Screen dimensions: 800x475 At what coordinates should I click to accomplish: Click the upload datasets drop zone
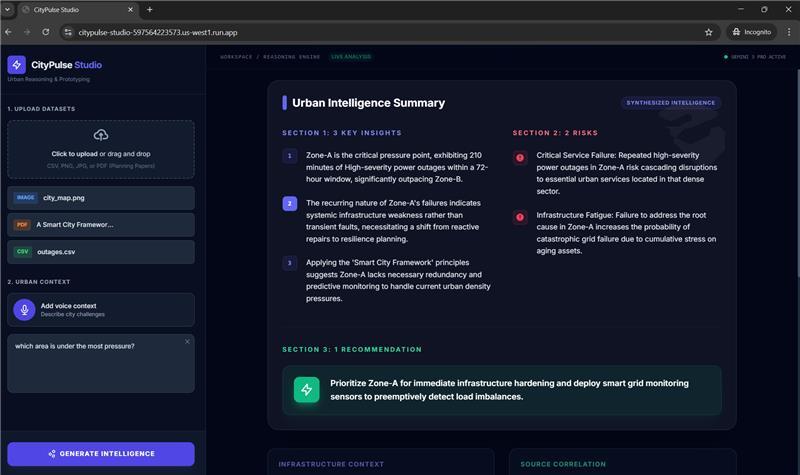tap(101, 149)
